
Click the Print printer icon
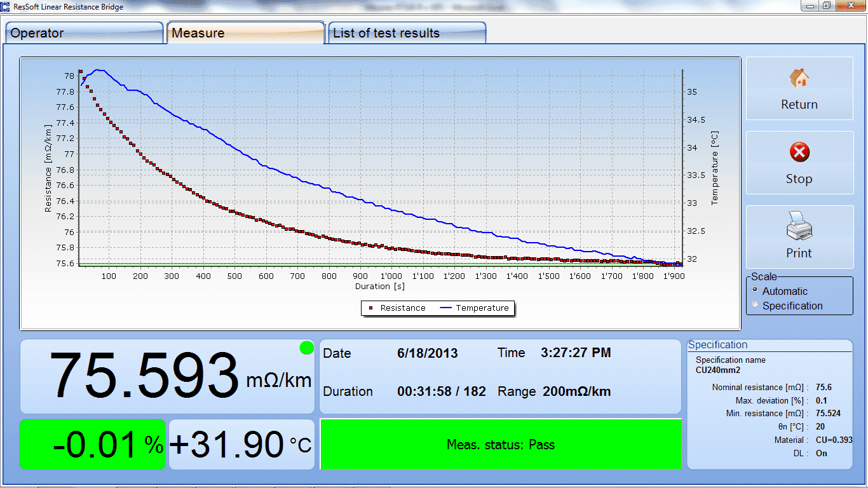point(799,226)
